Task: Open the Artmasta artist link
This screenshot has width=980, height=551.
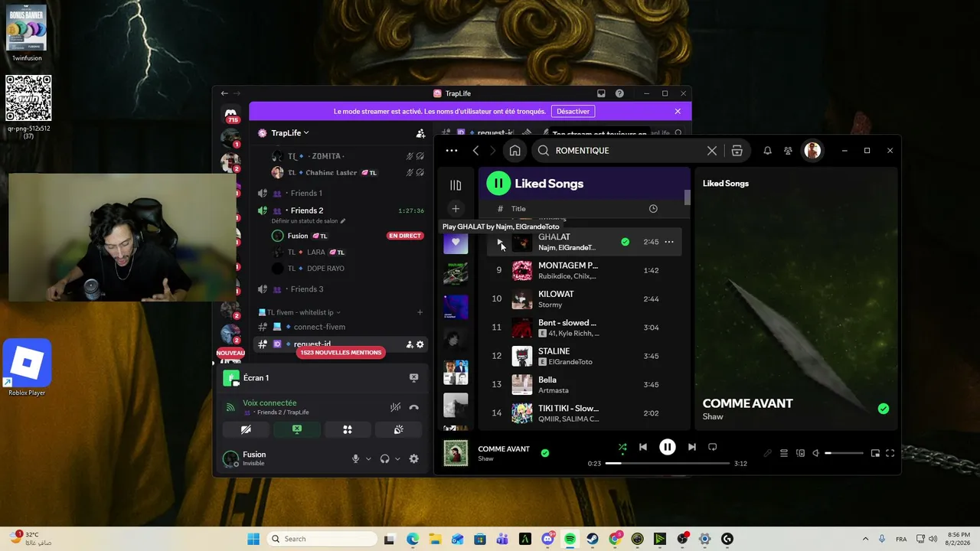Action: pos(553,390)
